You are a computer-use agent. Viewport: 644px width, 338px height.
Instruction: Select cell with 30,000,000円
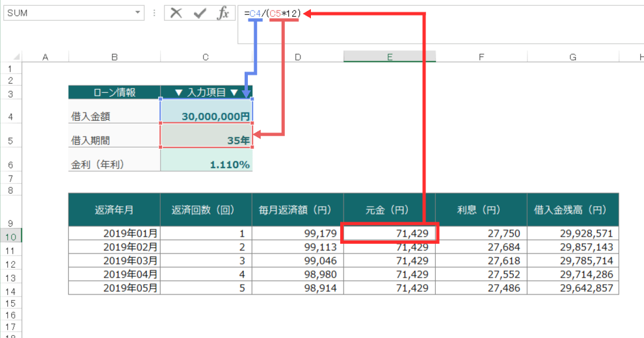[x=206, y=111]
